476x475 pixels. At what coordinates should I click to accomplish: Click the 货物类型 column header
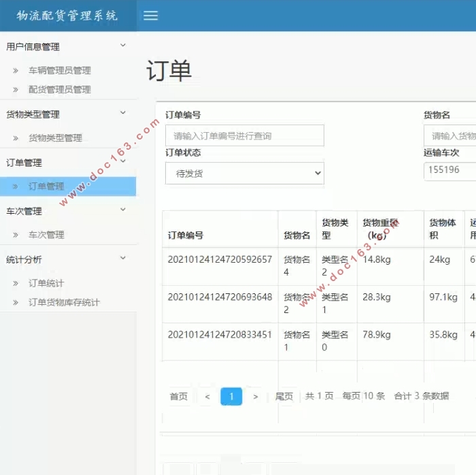335,229
